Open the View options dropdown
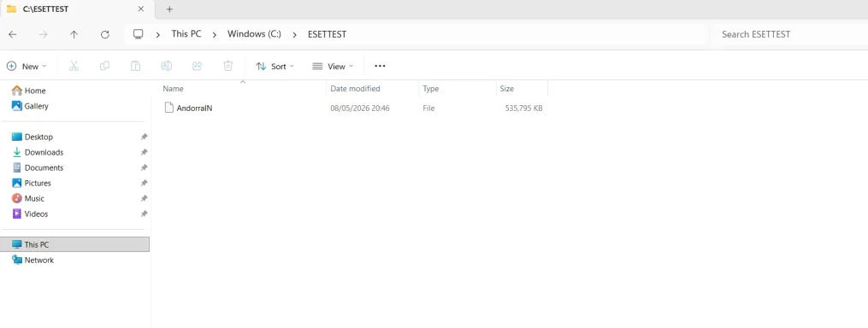The image size is (868, 328). point(333,67)
